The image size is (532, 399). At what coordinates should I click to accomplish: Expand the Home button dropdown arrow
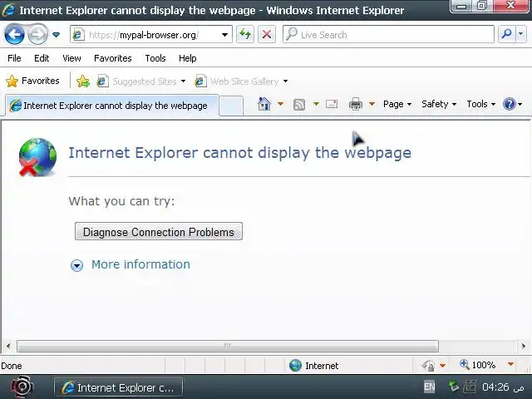(280, 103)
